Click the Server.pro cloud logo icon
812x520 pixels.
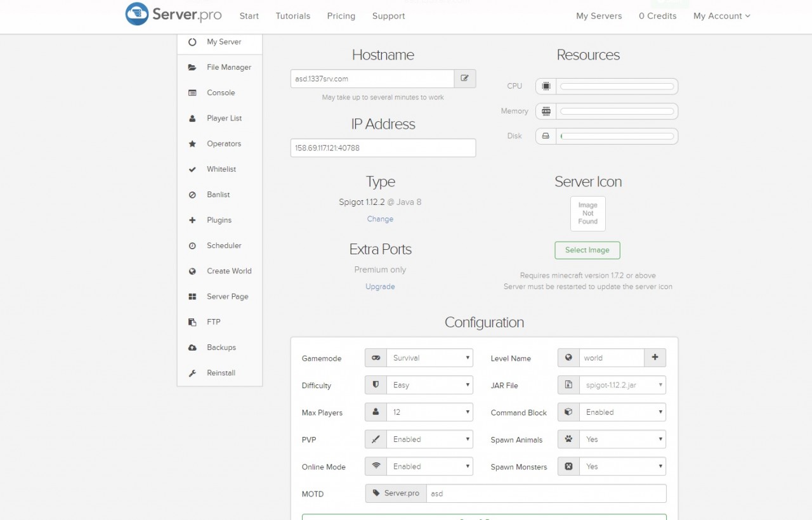(x=137, y=14)
